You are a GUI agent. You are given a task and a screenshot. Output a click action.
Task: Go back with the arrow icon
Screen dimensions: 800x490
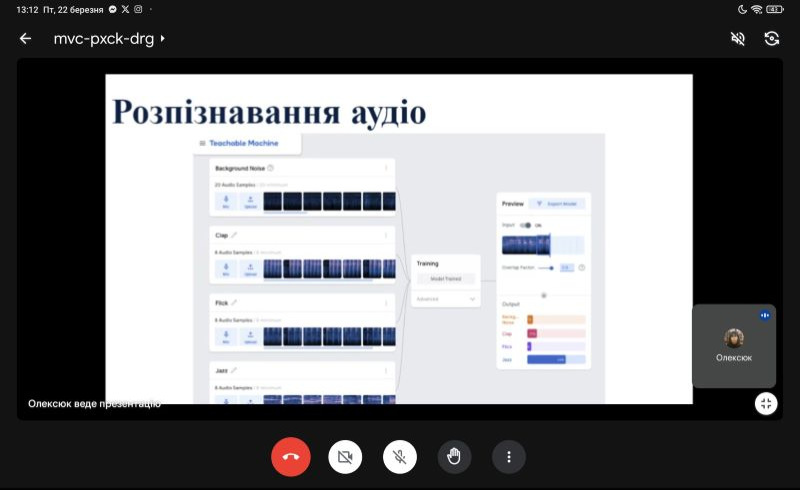pyautogui.click(x=25, y=39)
